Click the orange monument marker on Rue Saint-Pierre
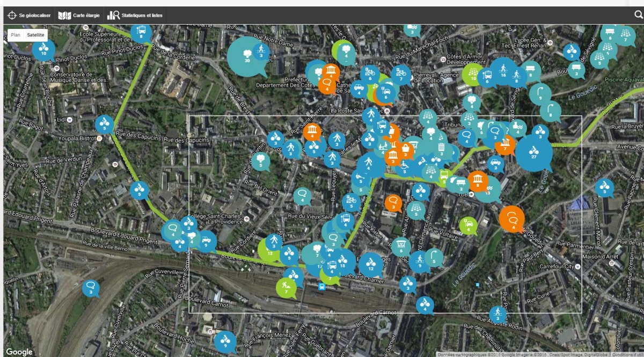 [312, 132]
